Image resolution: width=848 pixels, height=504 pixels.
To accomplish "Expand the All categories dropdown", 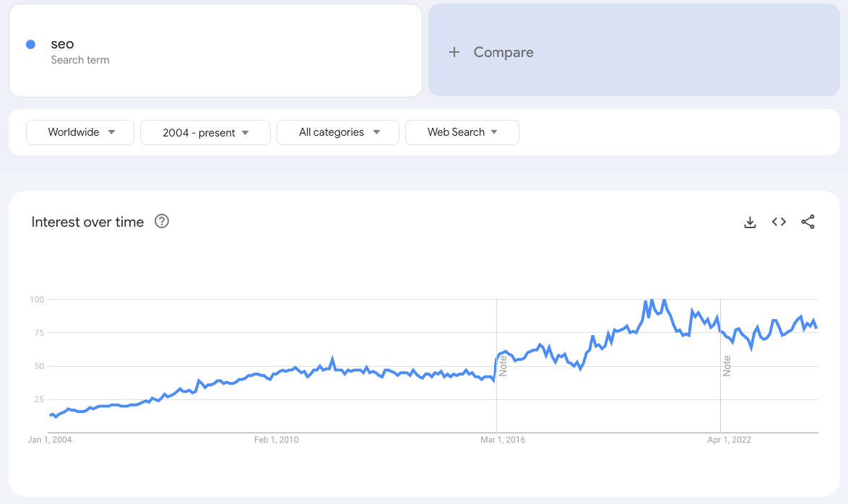I will click(337, 132).
